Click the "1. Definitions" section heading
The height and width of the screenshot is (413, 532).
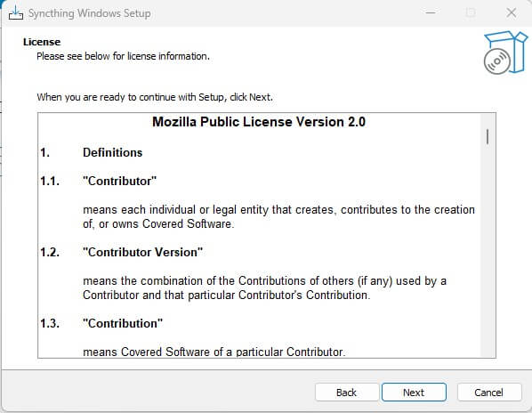pos(92,152)
